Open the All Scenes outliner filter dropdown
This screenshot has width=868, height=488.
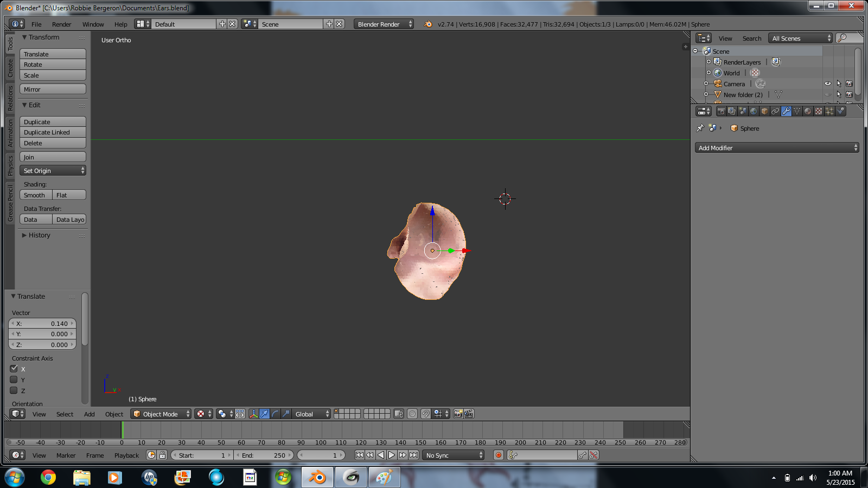(801, 38)
